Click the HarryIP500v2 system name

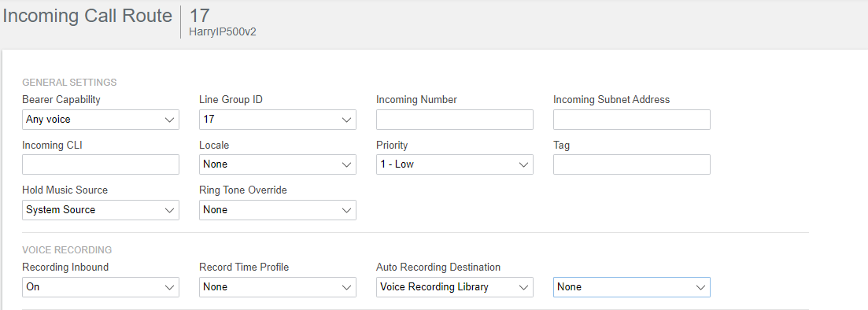click(223, 32)
